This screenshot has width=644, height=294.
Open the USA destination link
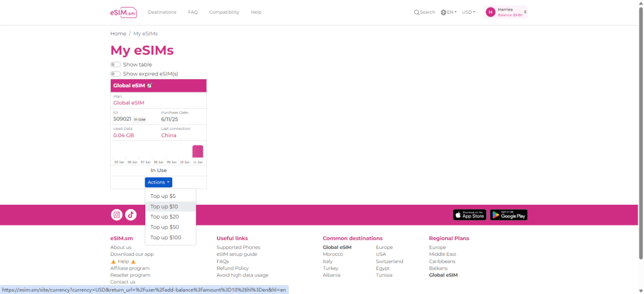point(380,254)
